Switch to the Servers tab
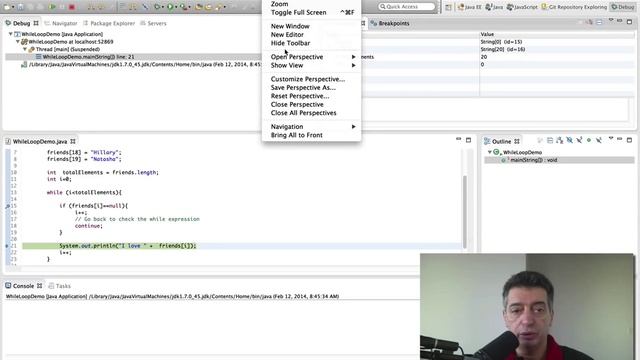The image size is (640, 360). click(x=153, y=24)
